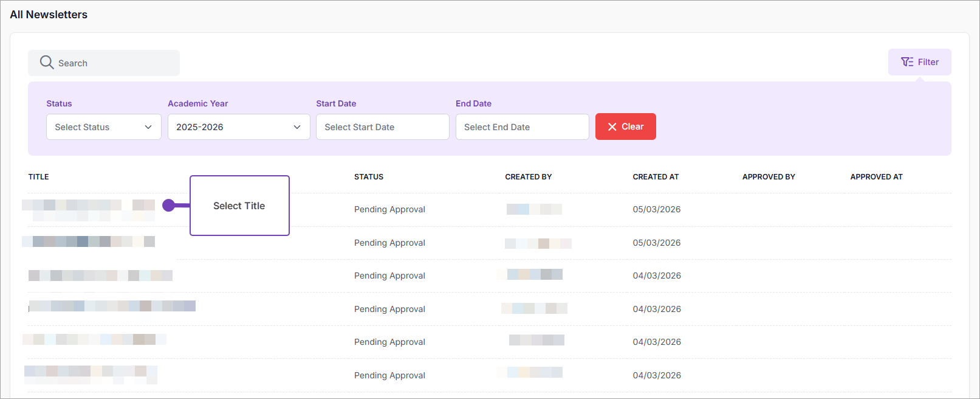980x399 pixels.
Task: Click the STATUS column header
Action: 369,177
